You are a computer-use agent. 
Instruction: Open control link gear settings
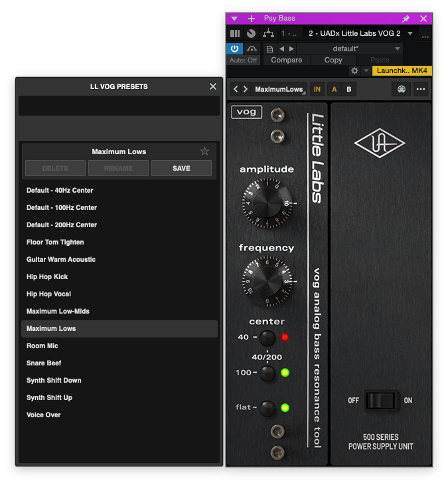354,71
